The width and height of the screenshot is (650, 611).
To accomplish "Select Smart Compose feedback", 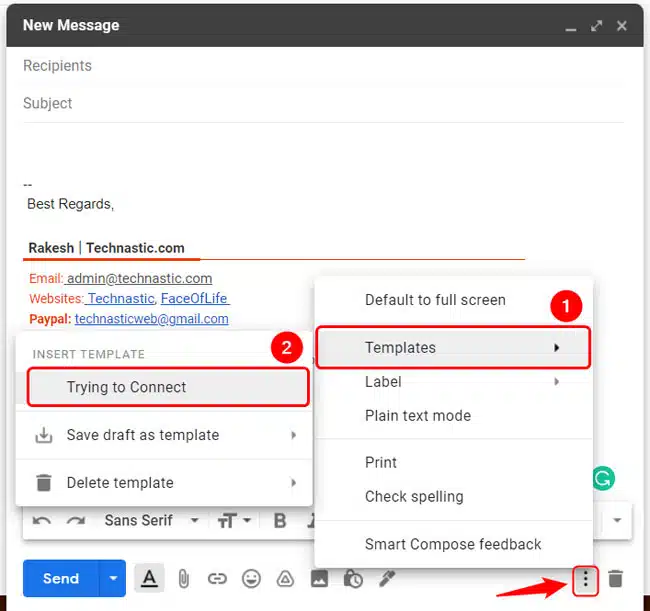I will tap(454, 544).
